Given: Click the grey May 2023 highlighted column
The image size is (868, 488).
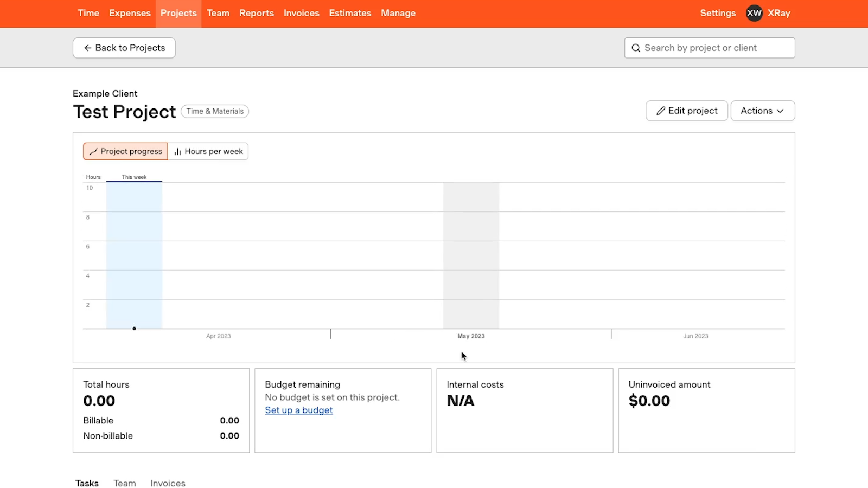Looking at the screenshot, I should 471,255.
